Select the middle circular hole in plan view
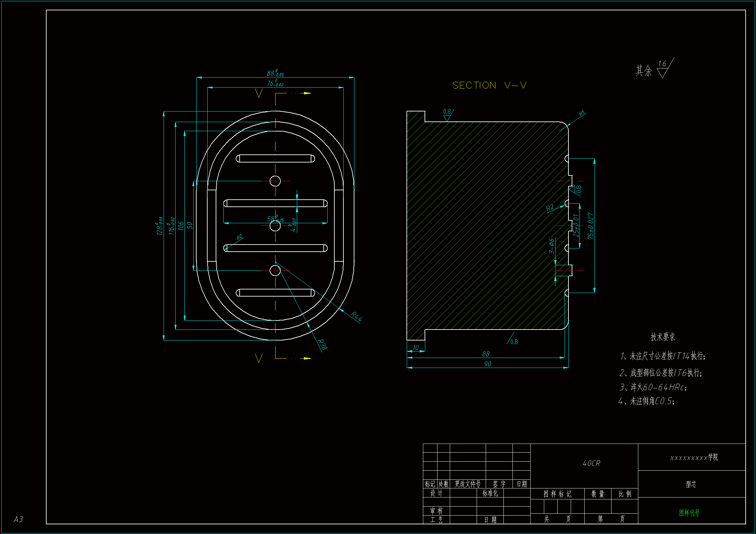The image size is (756, 534). (x=275, y=226)
